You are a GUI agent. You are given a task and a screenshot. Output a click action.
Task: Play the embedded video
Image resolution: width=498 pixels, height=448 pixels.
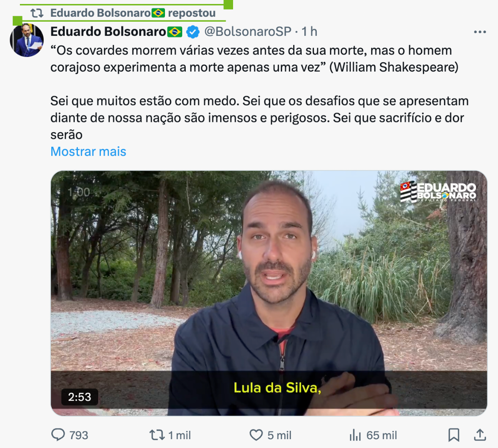(x=269, y=293)
